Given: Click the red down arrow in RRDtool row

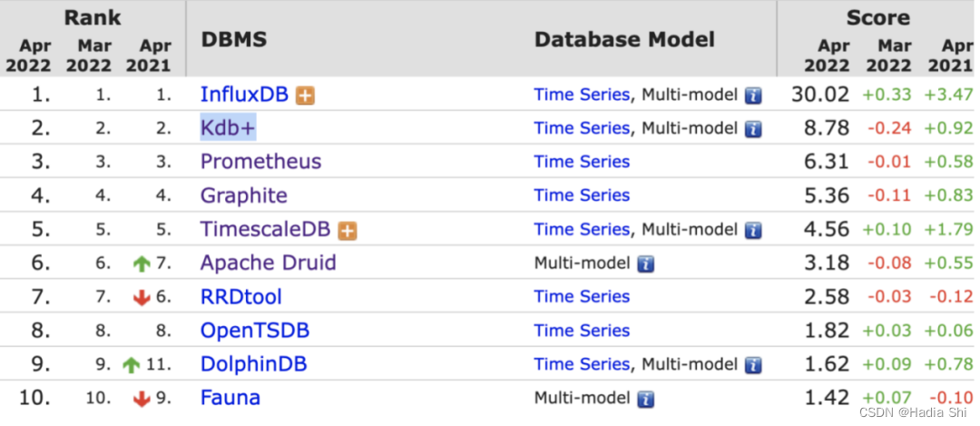Looking at the screenshot, I should (141, 298).
